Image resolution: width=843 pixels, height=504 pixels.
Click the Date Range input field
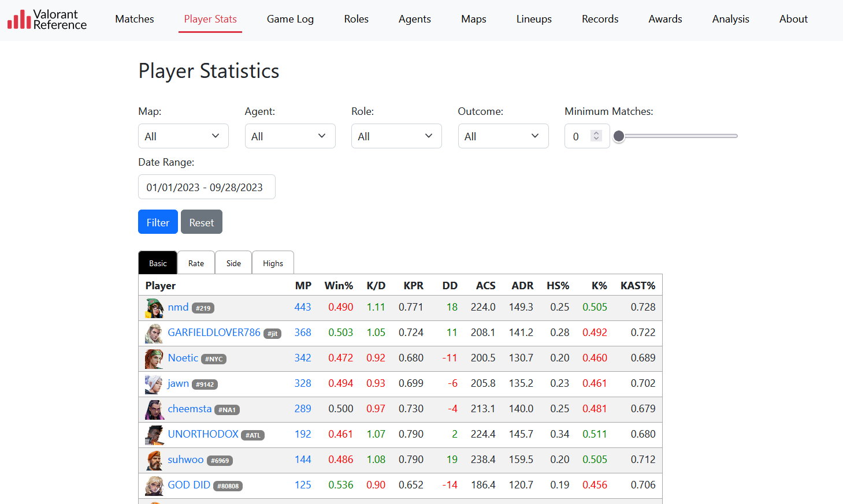(x=207, y=187)
